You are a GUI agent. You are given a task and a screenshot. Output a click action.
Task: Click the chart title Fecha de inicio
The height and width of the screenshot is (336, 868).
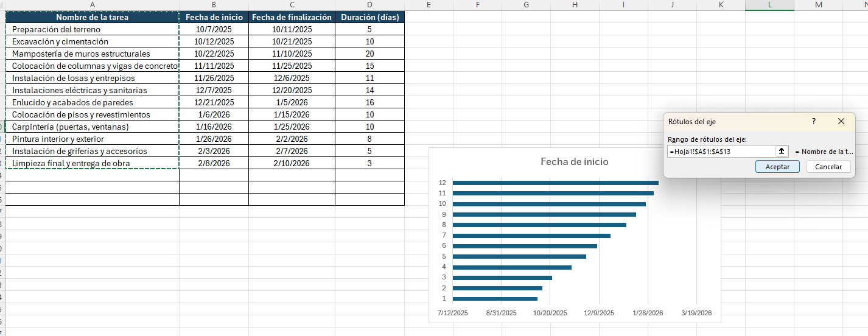574,162
